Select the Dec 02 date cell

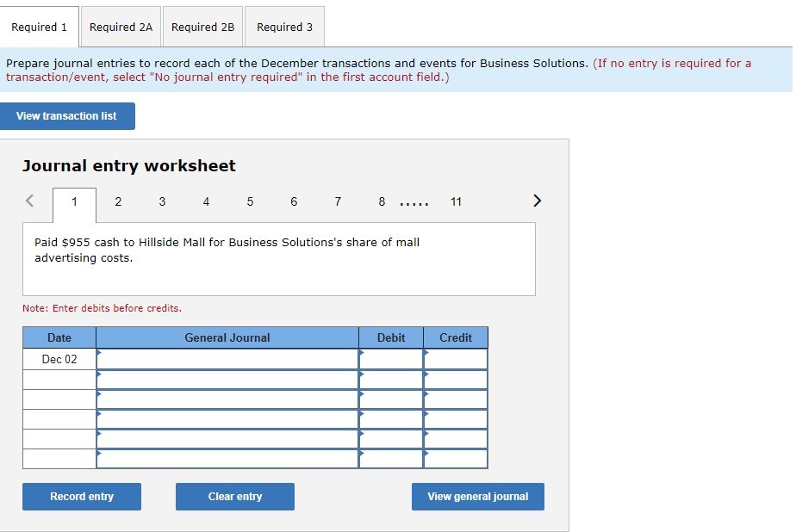coord(59,358)
